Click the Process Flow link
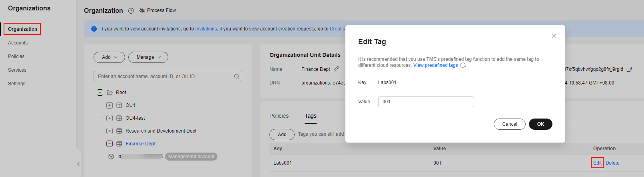Viewport: 644px width, 177px height. pos(161,10)
